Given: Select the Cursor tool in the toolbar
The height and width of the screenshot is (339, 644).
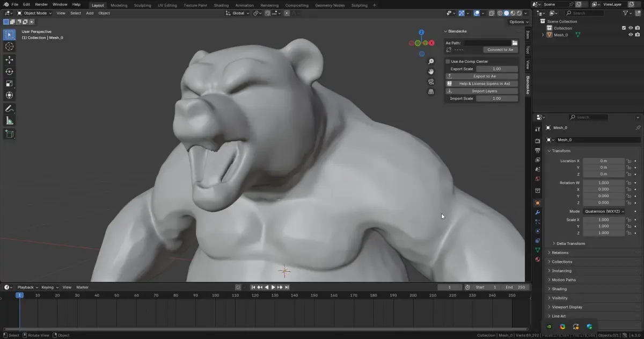Looking at the screenshot, I should [x=9, y=47].
